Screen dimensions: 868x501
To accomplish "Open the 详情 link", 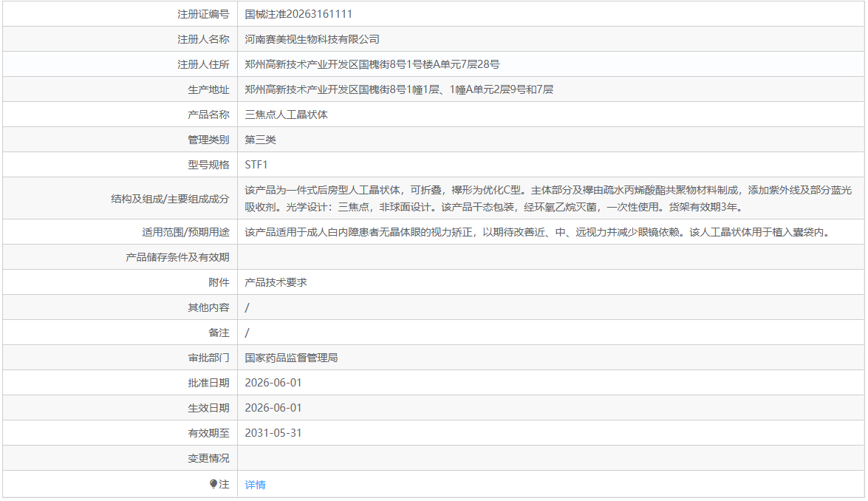I will point(255,485).
